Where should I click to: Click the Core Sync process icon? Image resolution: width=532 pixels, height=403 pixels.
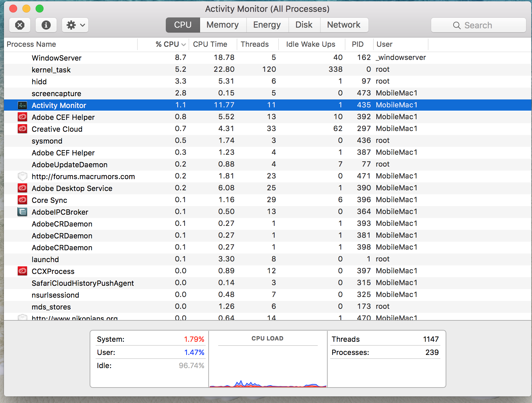point(22,200)
